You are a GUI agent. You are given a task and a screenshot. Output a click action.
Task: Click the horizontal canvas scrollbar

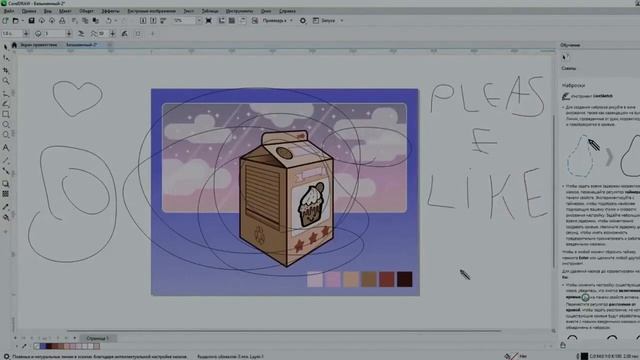(284, 331)
